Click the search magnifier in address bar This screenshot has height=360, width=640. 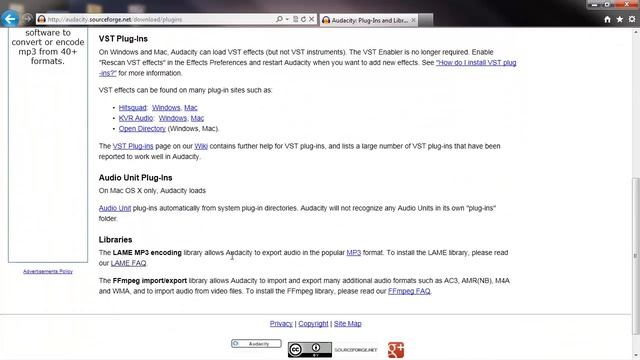pos(279,19)
